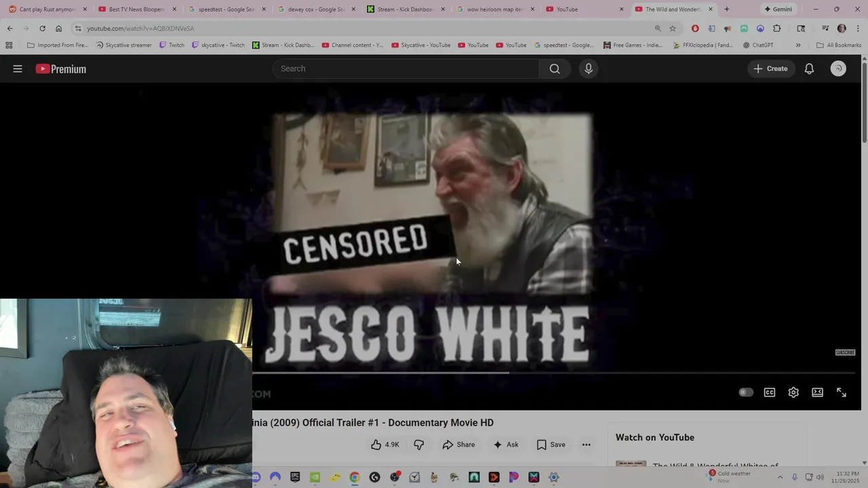Ask about this video
The image size is (868, 488).
coord(506,445)
